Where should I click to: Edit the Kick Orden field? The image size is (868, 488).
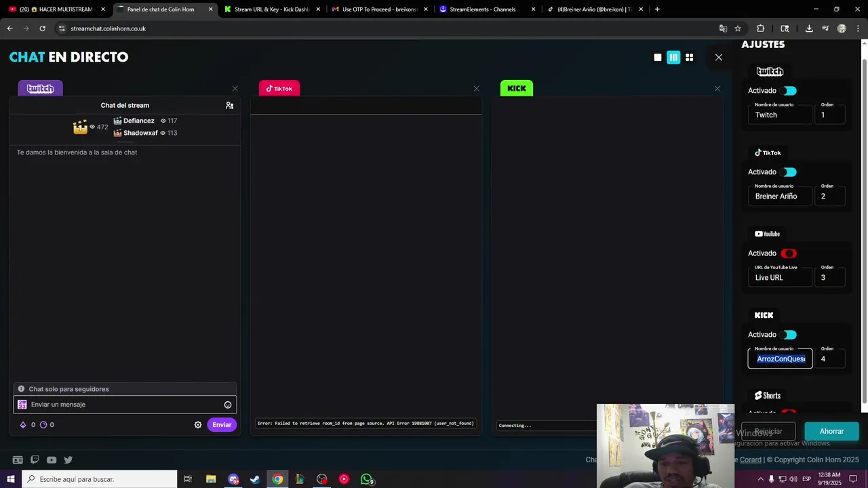[830, 359]
